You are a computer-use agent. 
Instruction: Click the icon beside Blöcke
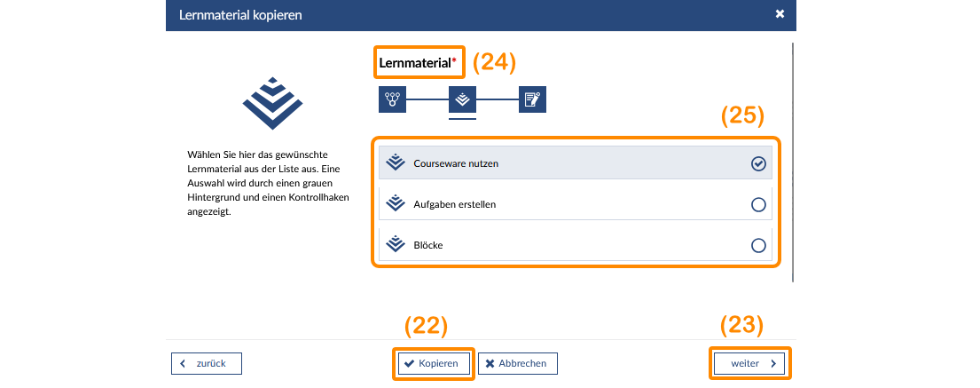tap(396, 245)
